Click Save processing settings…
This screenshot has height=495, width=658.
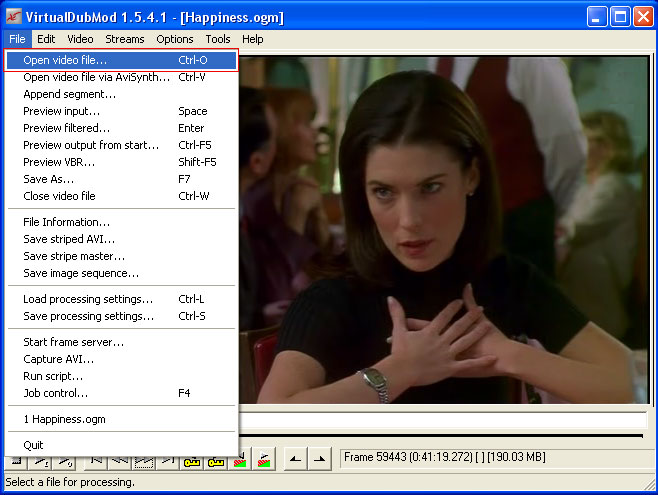pyautogui.click(x=121, y=316)
